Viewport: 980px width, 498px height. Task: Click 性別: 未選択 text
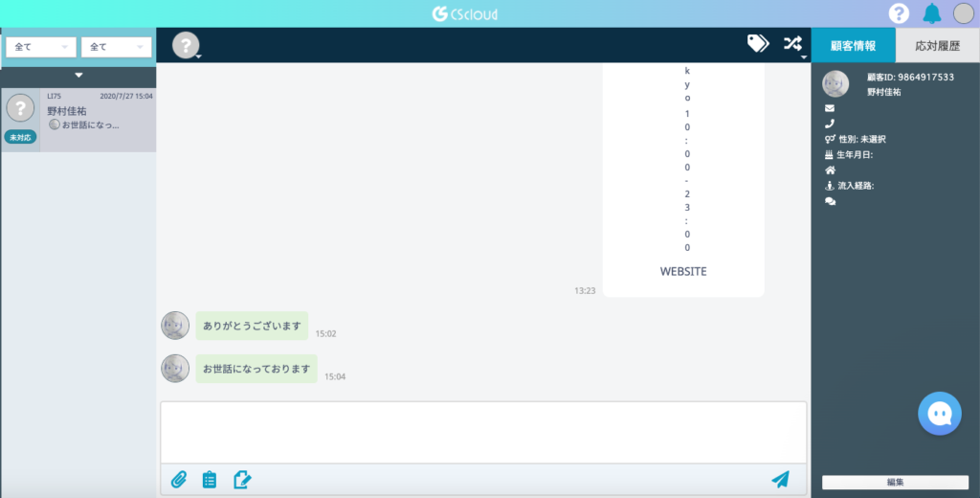862,140
